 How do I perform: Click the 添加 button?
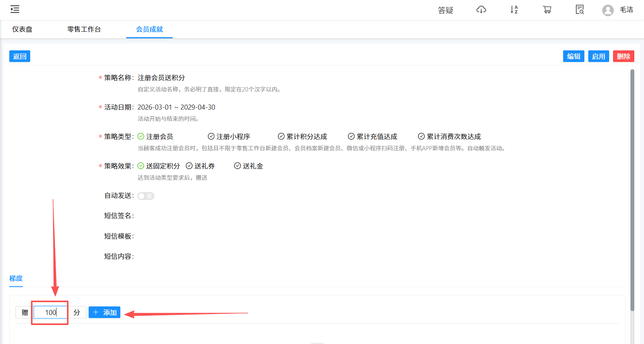(x=104, y=312)
